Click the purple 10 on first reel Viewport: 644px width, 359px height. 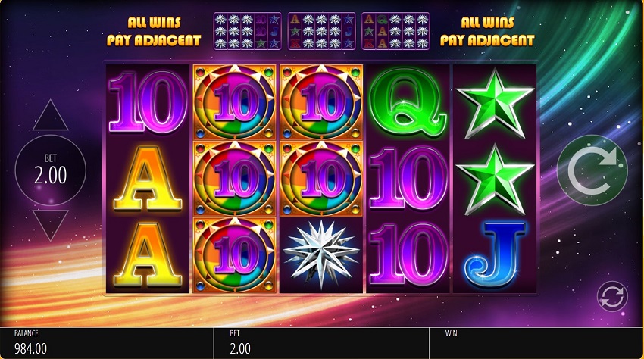coord(148,101)
